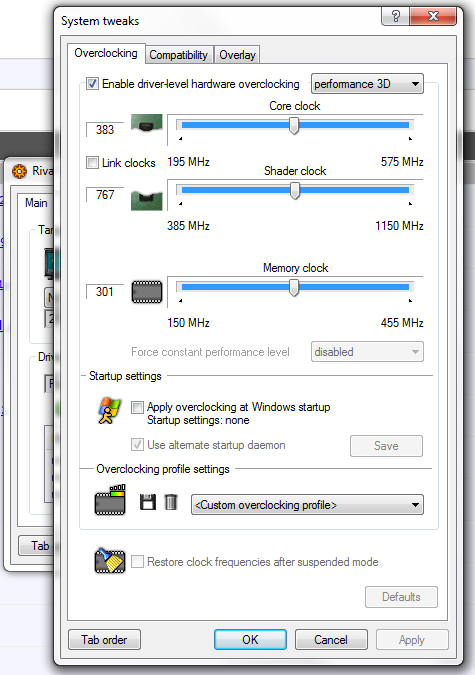The width and height of the screenshot is (475, 675).
Task: Click the RivaTuner gear icon in background window
Action: point(19,171)
